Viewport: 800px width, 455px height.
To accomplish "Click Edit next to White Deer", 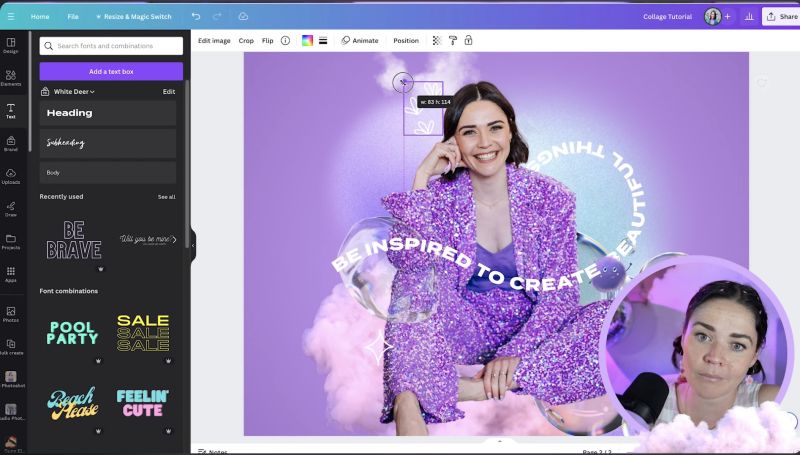I will pos(169,92).
